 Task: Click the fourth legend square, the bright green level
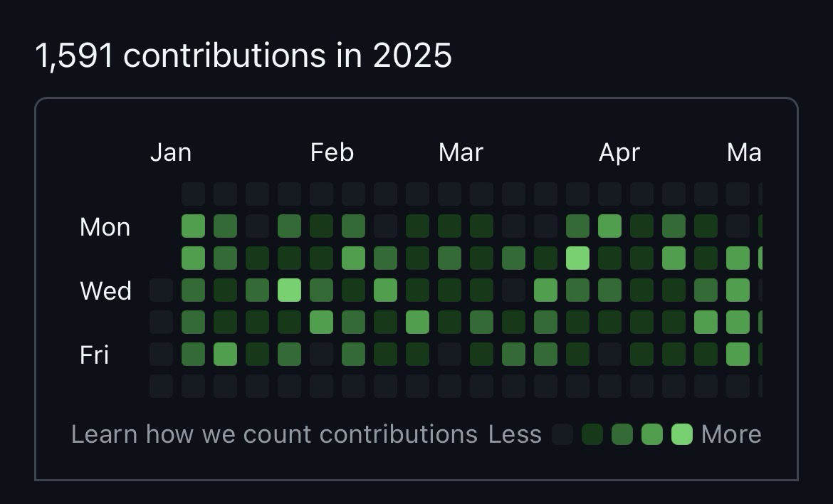point(652,434)
